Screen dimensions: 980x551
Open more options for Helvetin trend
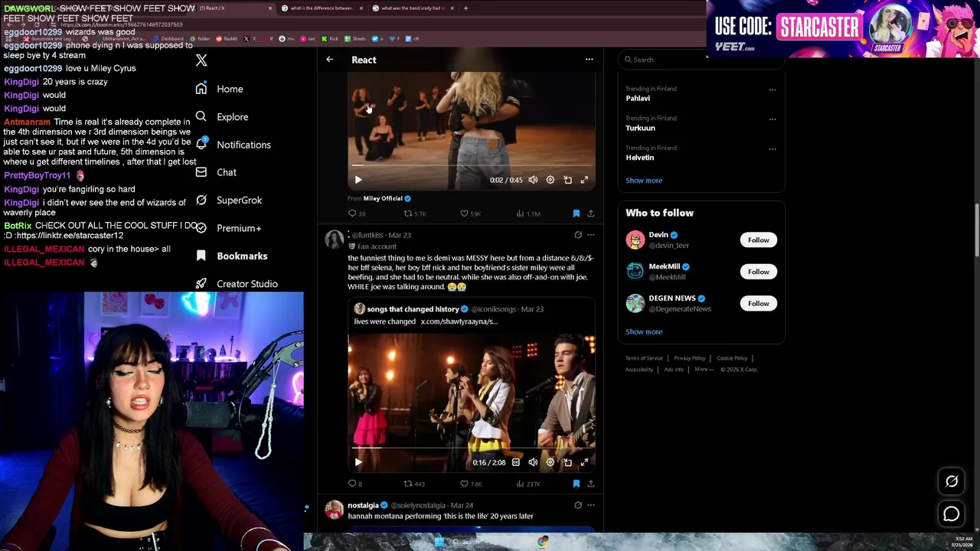(773, 148)
